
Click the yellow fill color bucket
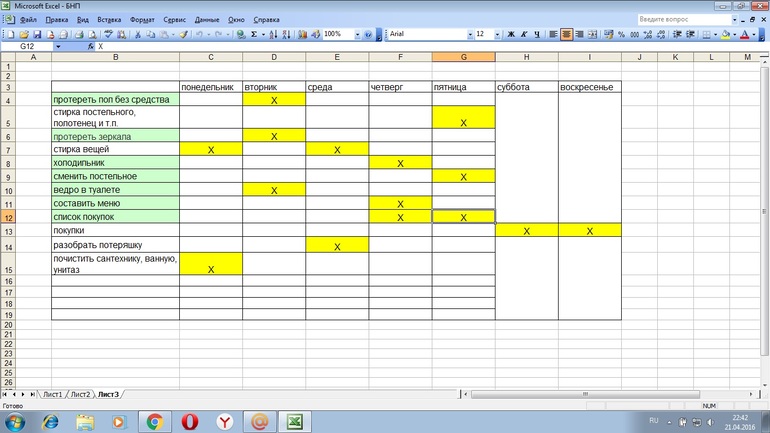tap(725, 34)
